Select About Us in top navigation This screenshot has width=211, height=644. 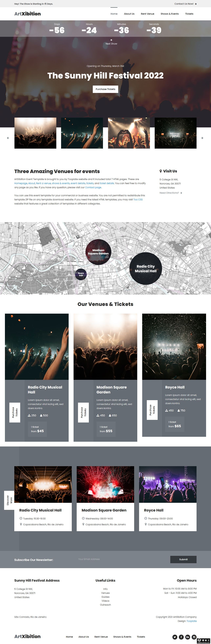129,14
